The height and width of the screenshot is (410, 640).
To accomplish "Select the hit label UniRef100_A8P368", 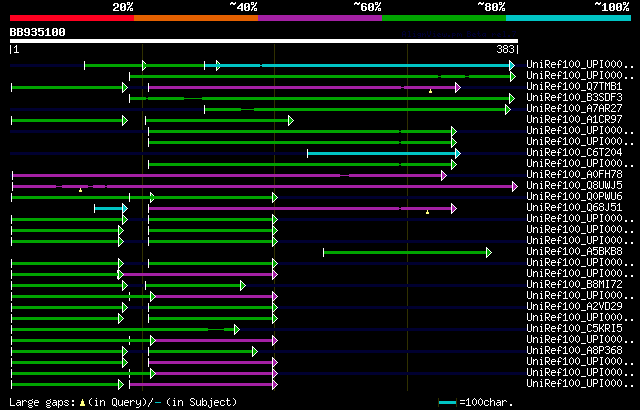I will [574, 351].
